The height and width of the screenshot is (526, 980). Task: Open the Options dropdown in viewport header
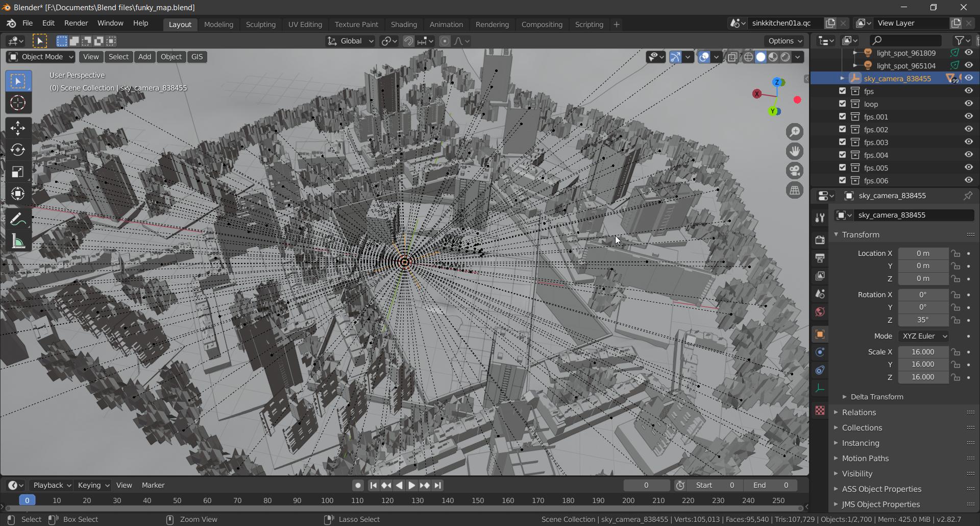[785, 41]
